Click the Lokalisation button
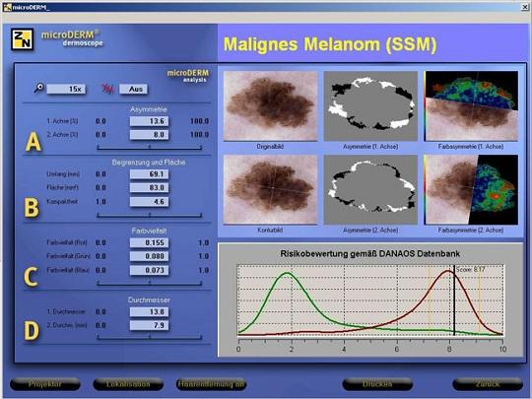 (128, 384)
